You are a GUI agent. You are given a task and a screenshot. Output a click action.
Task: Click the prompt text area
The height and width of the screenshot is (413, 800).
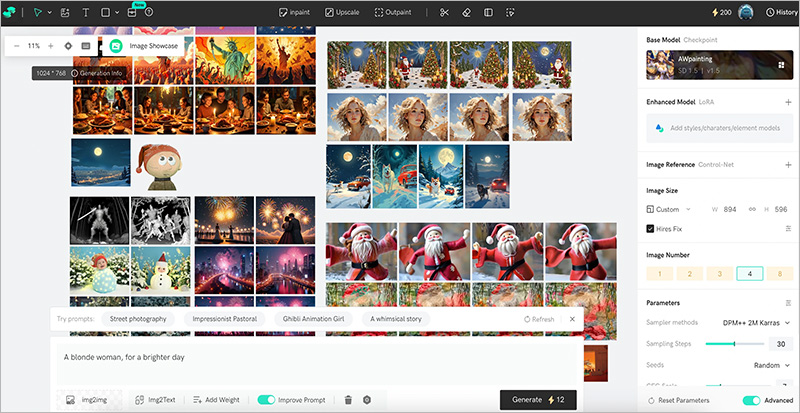click(x=316, y=365)
